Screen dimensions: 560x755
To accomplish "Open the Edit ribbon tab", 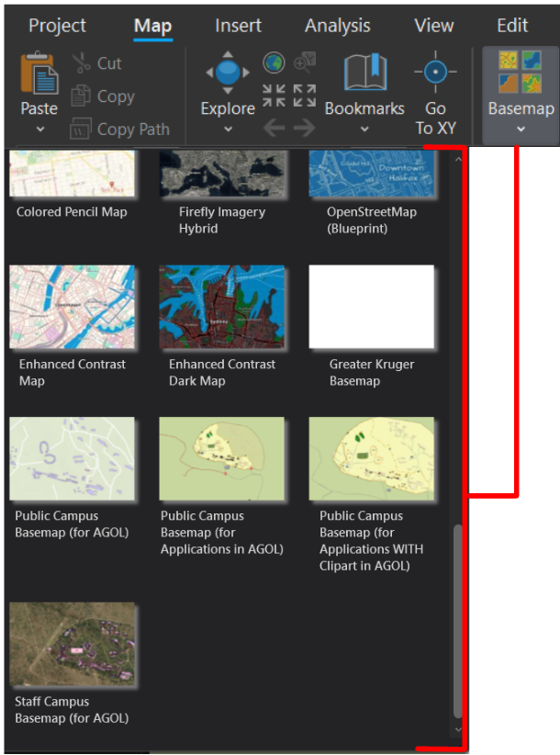I will [x=512, y=26].
